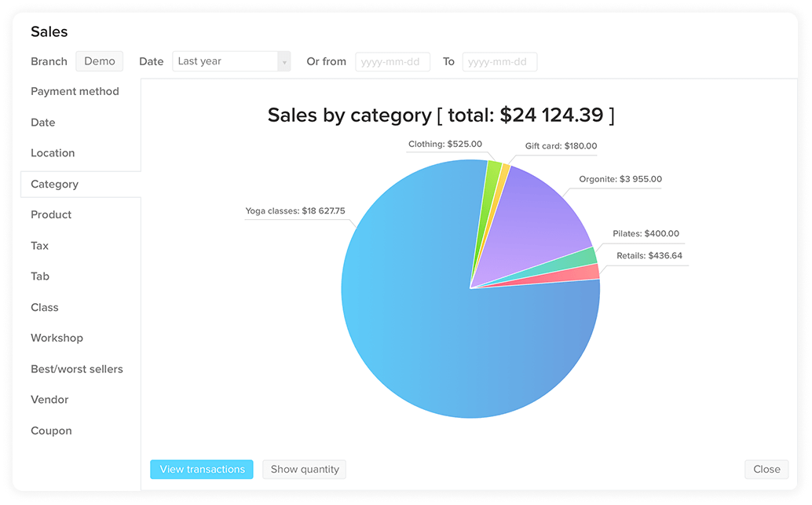Open the Workshop report
This screenshot has width=812, height=505.
(57, 338)
